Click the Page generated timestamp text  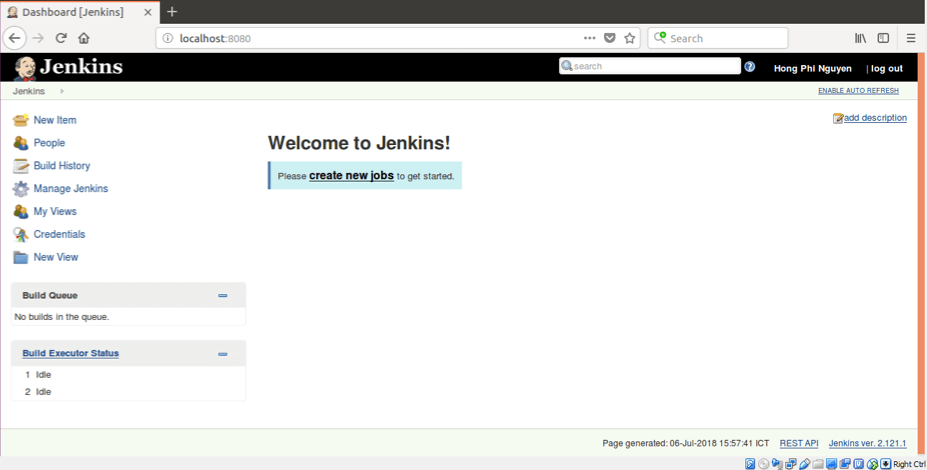tap(686, 443)
